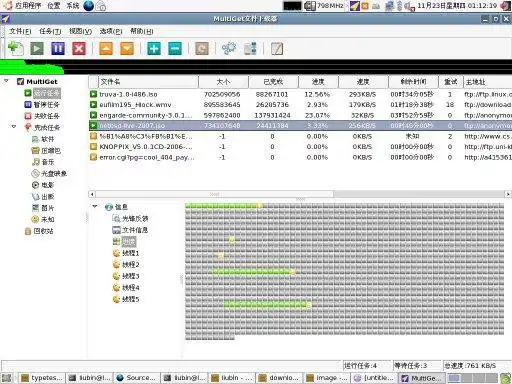The width and height of the screenshot is (512, 384).
Task: Select the 线程1 thread node
Action: [x=126, y=253]
